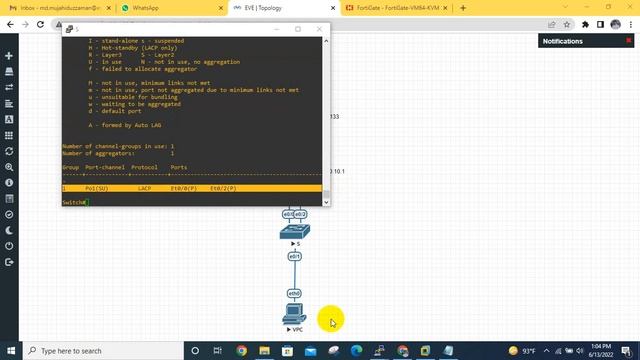Go forward in the browser
This screenshot has height=360, width=640.
point(25,24)
